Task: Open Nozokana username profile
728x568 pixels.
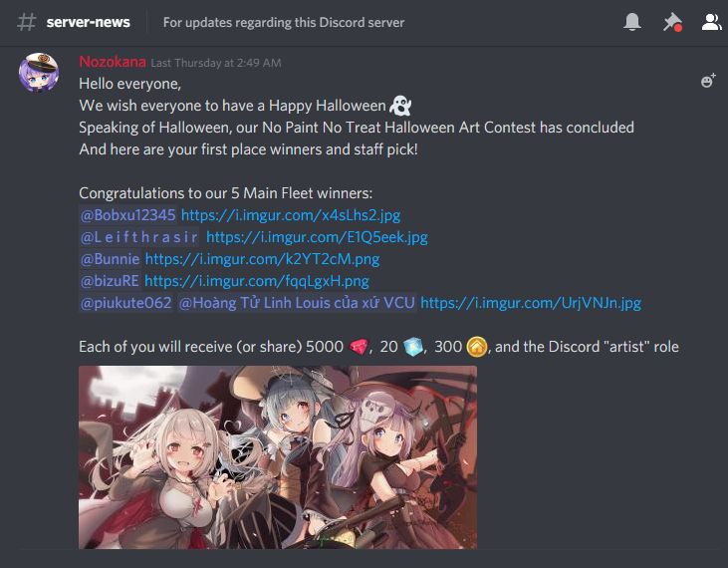Action: click(113, 62)
